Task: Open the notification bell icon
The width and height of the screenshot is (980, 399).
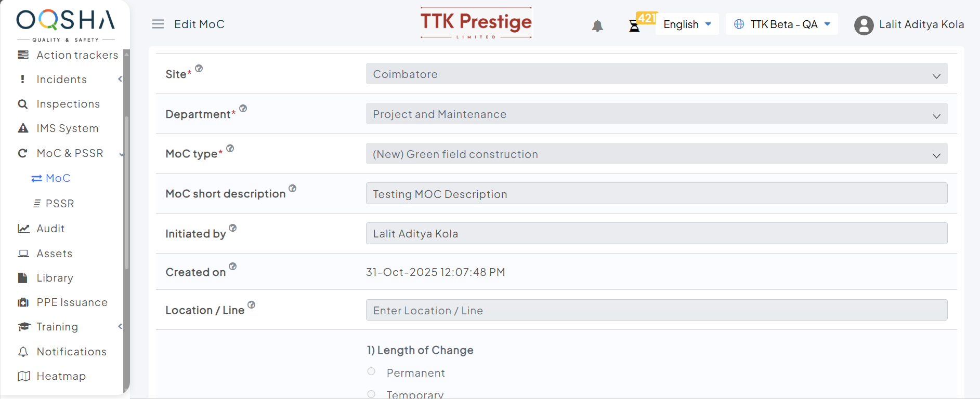Action: [597, 25]
